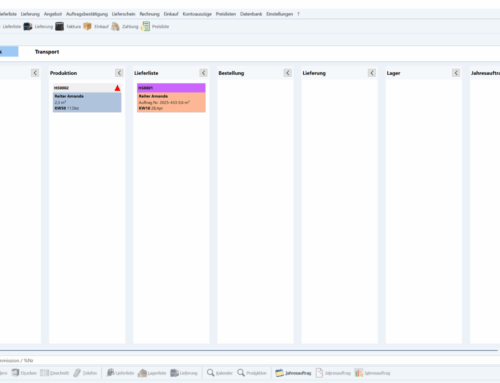Click the Jahresauftrag bar chart icon
The height and width of the screenshot is (383, 500).
(x=359, y=373)
